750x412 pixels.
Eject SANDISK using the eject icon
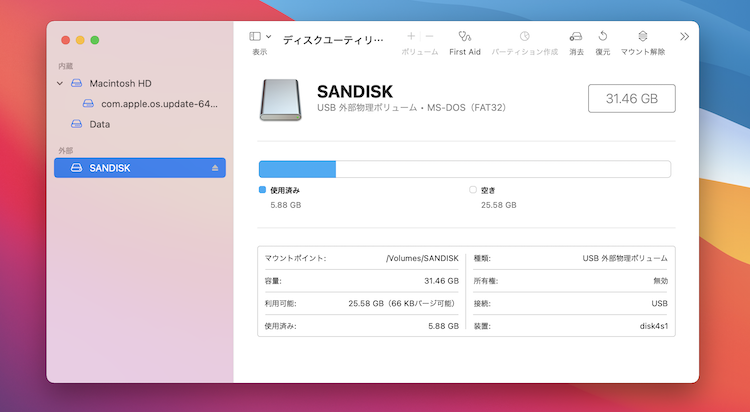pos(215,168)
